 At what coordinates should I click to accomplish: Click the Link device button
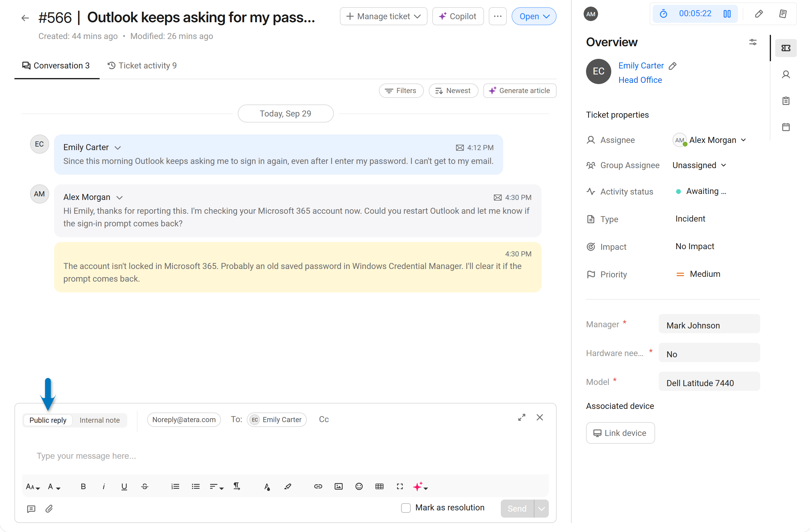620,433
